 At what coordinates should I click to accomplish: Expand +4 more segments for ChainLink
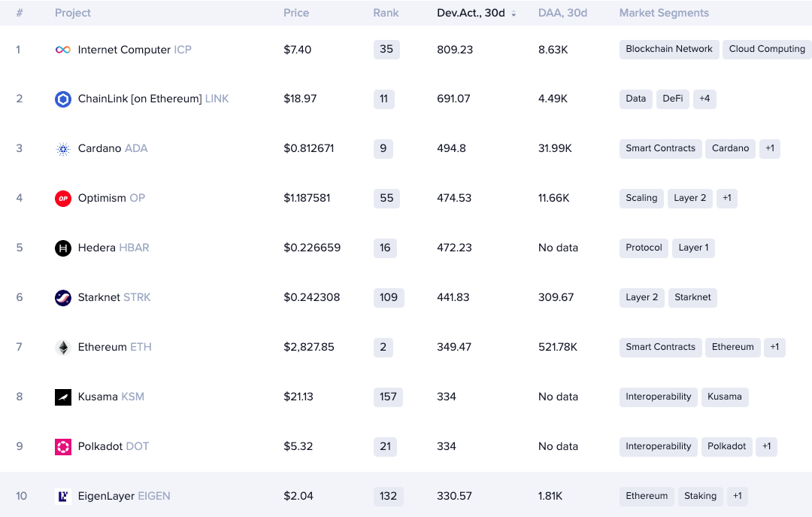(704, 99)
